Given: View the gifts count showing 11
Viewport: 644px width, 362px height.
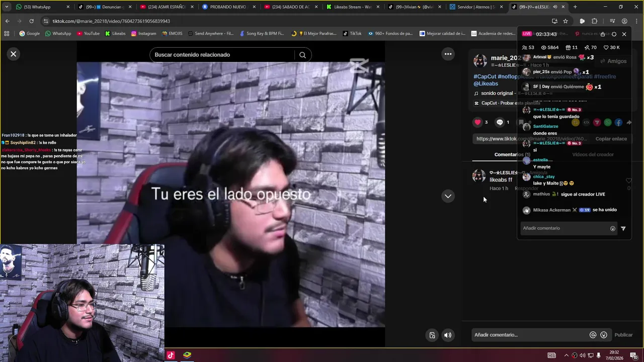Looking at the screenshot, I should (x=571, y=47).
